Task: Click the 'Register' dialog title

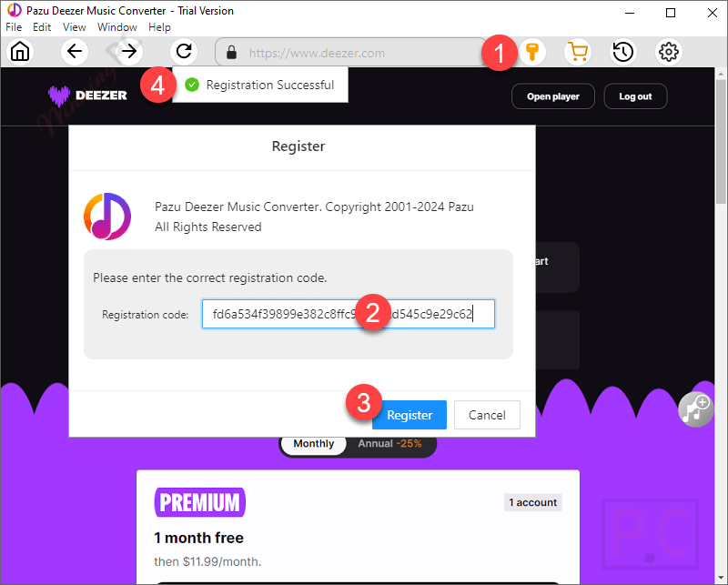Action: (x=298, y=146)
